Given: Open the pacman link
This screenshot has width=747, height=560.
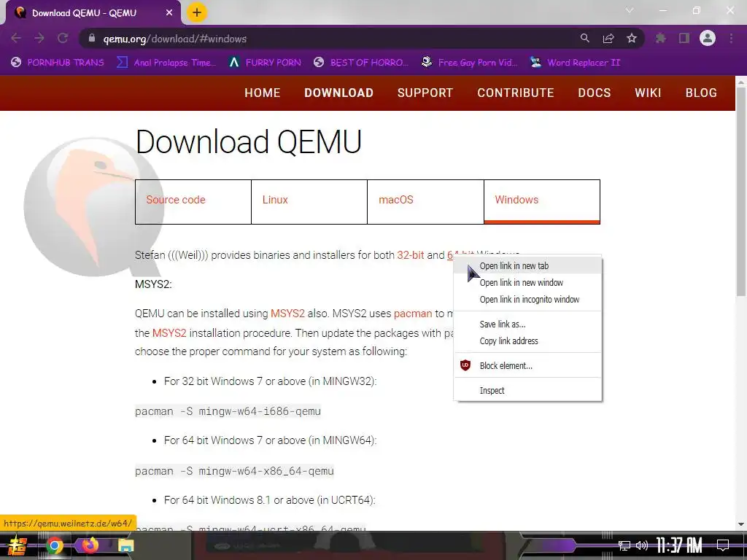Looking at the screenshot, I should click(413, 314).
